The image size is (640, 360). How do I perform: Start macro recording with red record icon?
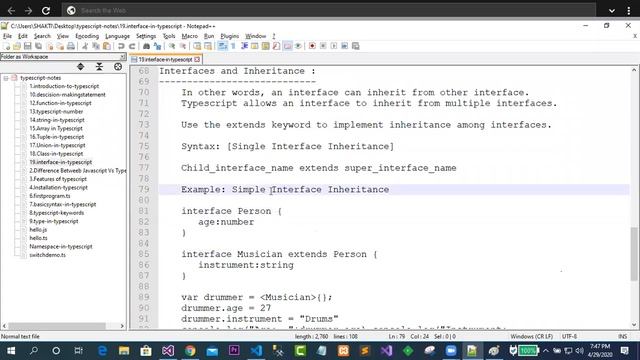(312, 46)
